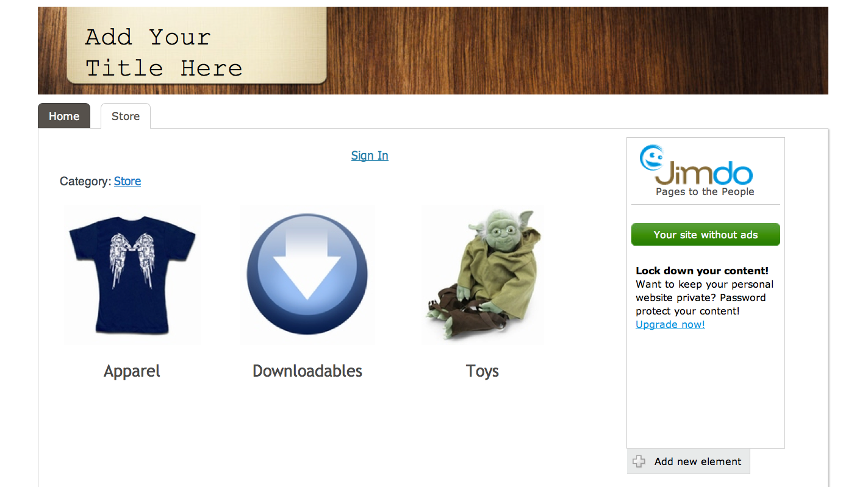Select the wooden header background image
The width and height of the screenshot is (868, 487).
click(x=576, y=51)
